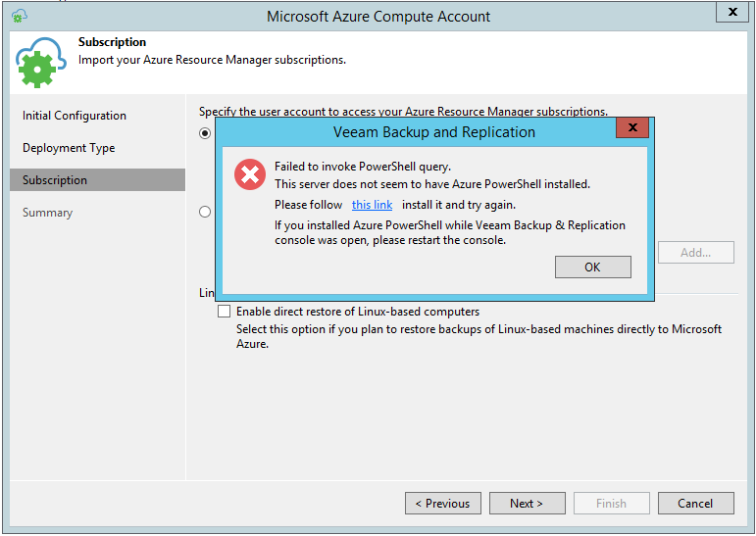Select the first account radio button
This screenshot has width=756, height=536.
(x=205, y=133)
